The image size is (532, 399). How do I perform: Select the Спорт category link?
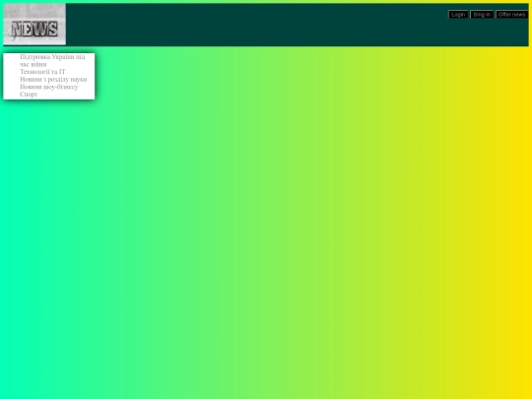pos(29,94)
